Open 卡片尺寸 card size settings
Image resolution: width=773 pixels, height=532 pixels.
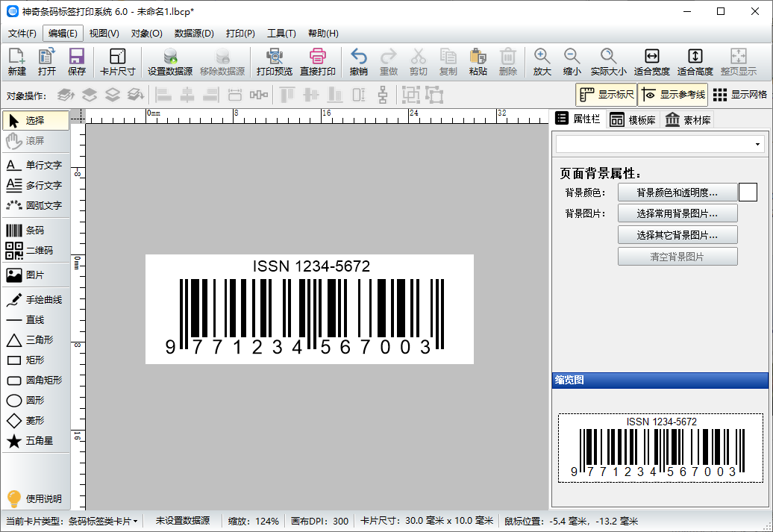point(117,62)
